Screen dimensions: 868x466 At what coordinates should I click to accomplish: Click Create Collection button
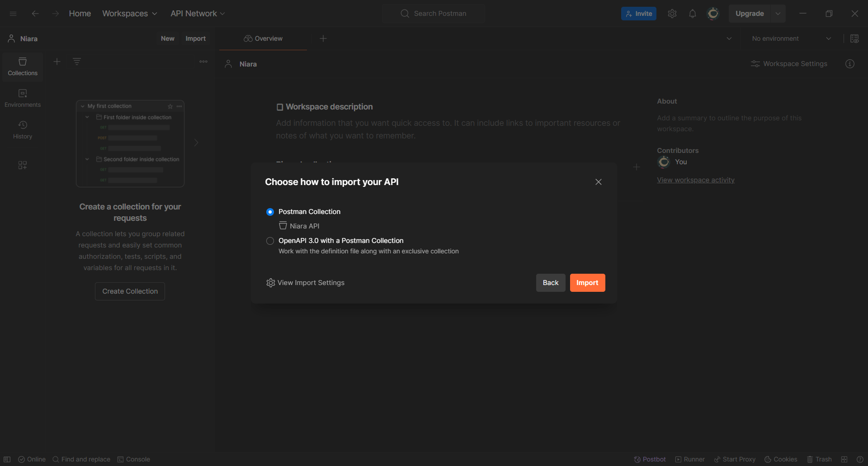(x=130, y=291)
